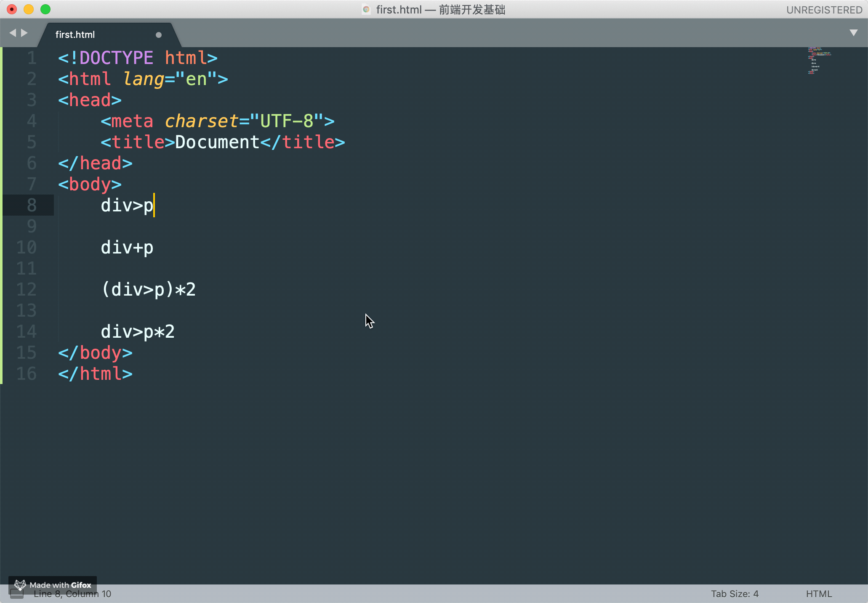Click the word Document inside title tag
Image resolution: width=868 pixels, height=603 pixels.
217,142
